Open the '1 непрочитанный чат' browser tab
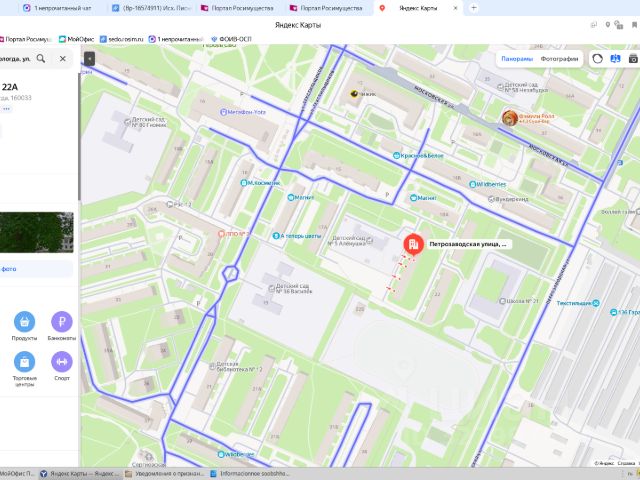This screenshot has height=480, width=640. coord(57,8)
